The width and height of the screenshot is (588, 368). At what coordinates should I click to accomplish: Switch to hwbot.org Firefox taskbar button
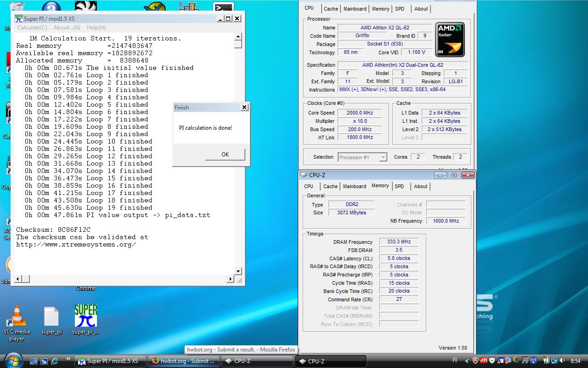pos(184,361)
